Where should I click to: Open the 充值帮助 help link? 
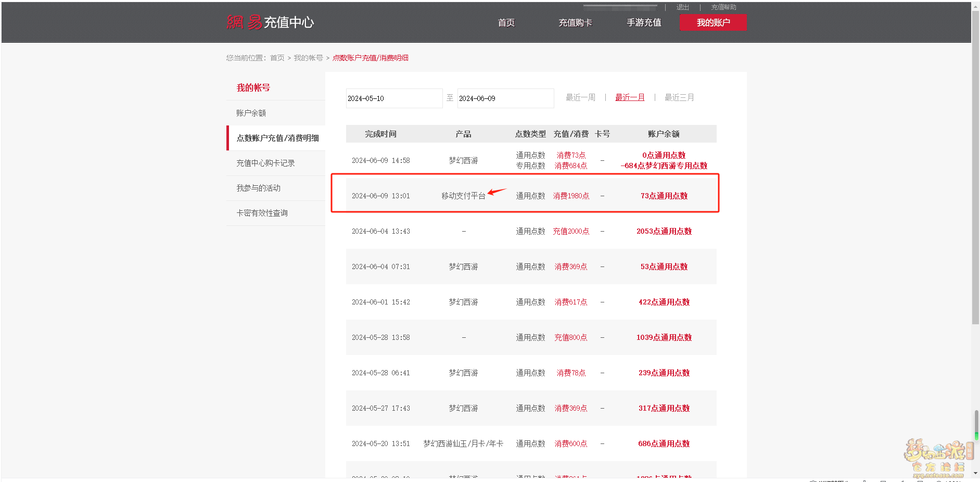[x=723, y=7]
